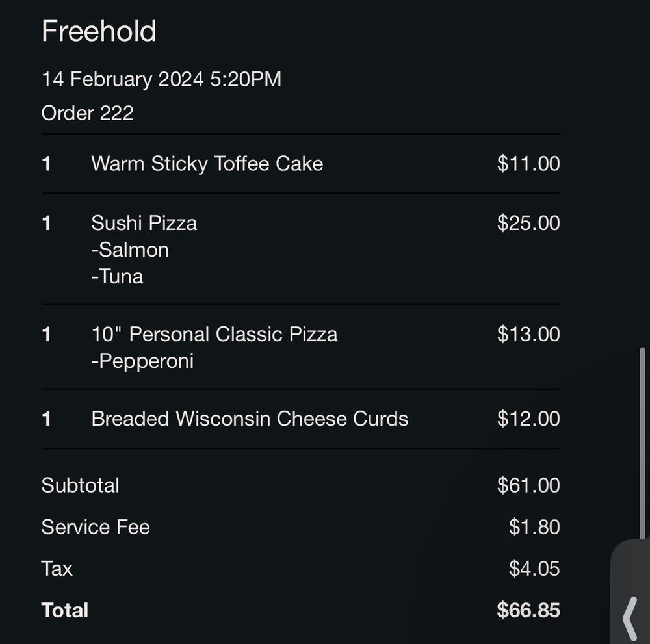
Task: Select the Warm Sticky Toffee Cake item
Action: (x=207, y=163)
